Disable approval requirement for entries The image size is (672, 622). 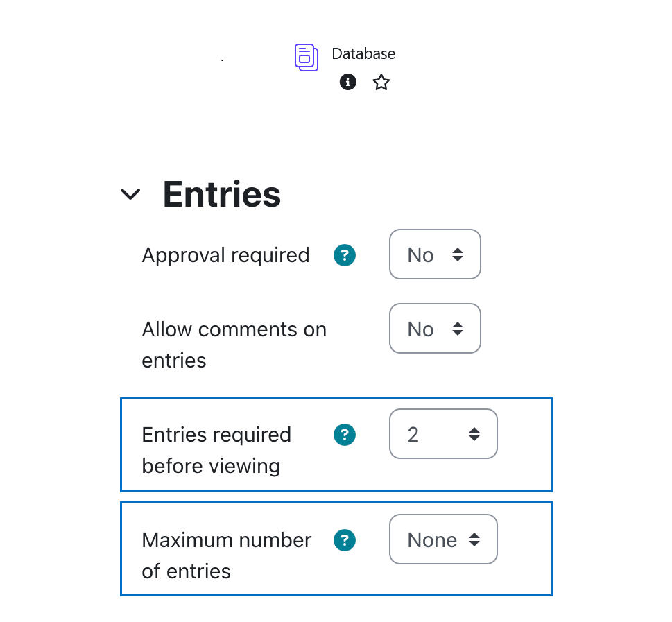click(x=435, y=254)
